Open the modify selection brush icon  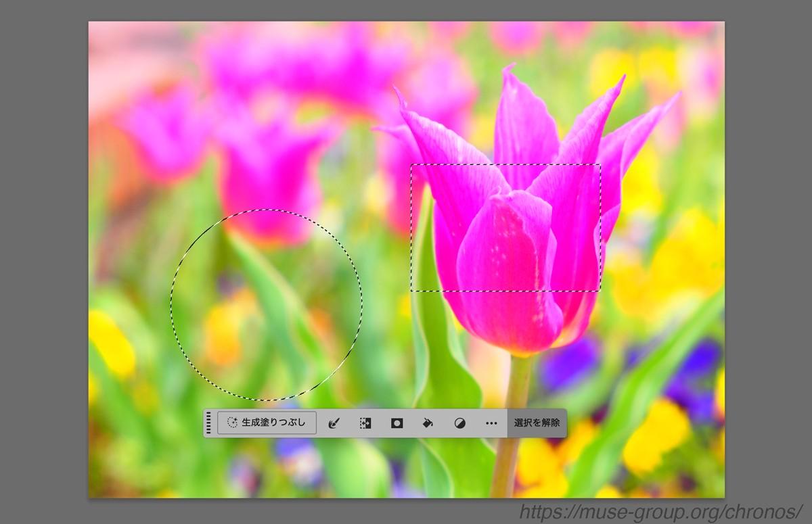pyautogui.click(x=333, y=423)
